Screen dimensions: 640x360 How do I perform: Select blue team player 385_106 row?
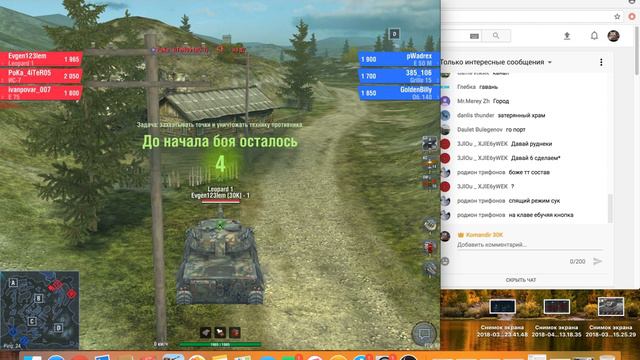pos(399,76)
